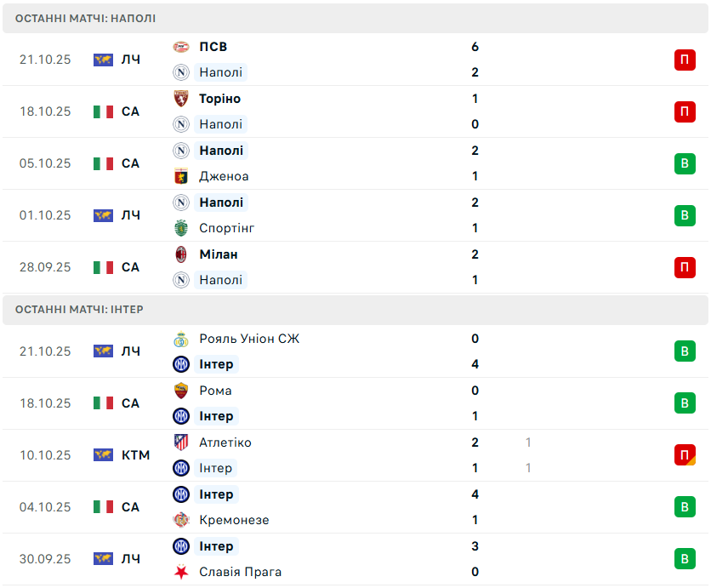Select the Останні матчі: Інтер header
Viewport: 711px width, 588px height.
click(x=79, y=310)
